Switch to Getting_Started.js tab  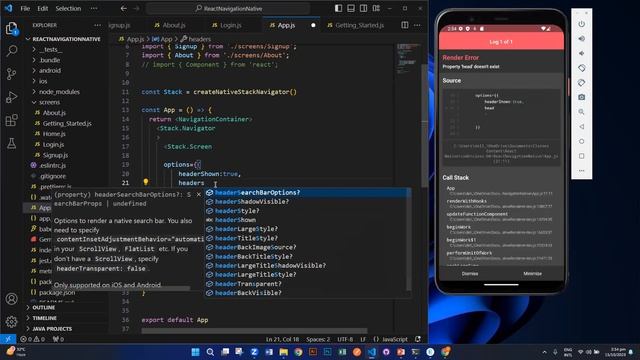coord(356,25)
